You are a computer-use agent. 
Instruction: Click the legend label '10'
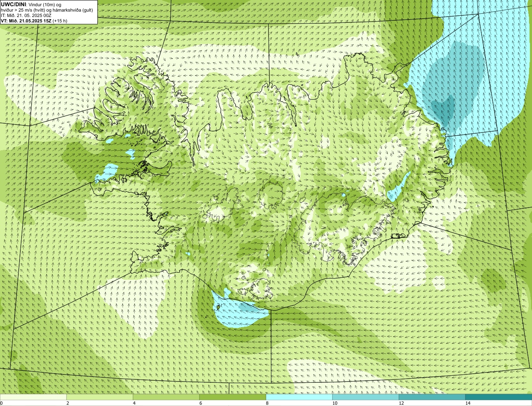click(x=335, y=403)
